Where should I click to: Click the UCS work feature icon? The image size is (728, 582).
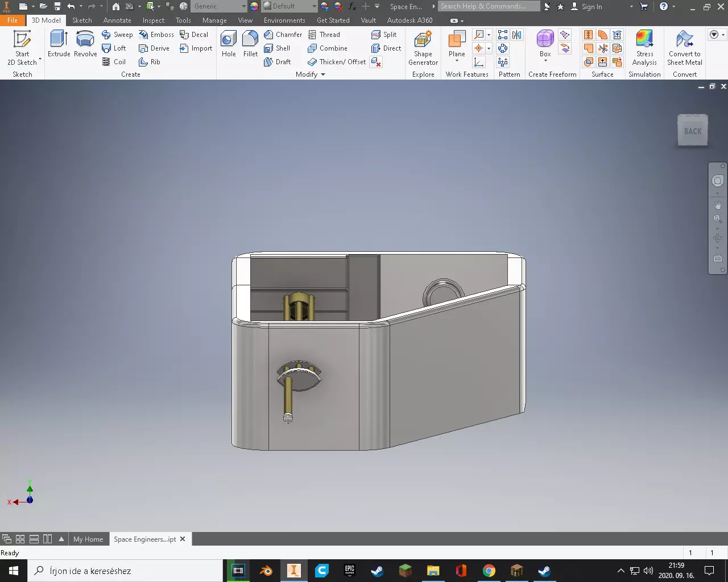tap(479, 62)
